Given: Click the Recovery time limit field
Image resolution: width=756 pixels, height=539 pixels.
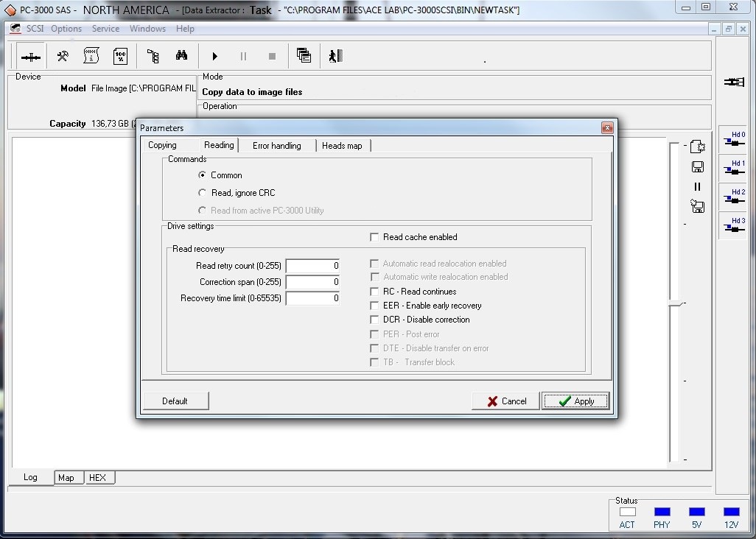Looking at the screenshot, I should click(313, 298).
